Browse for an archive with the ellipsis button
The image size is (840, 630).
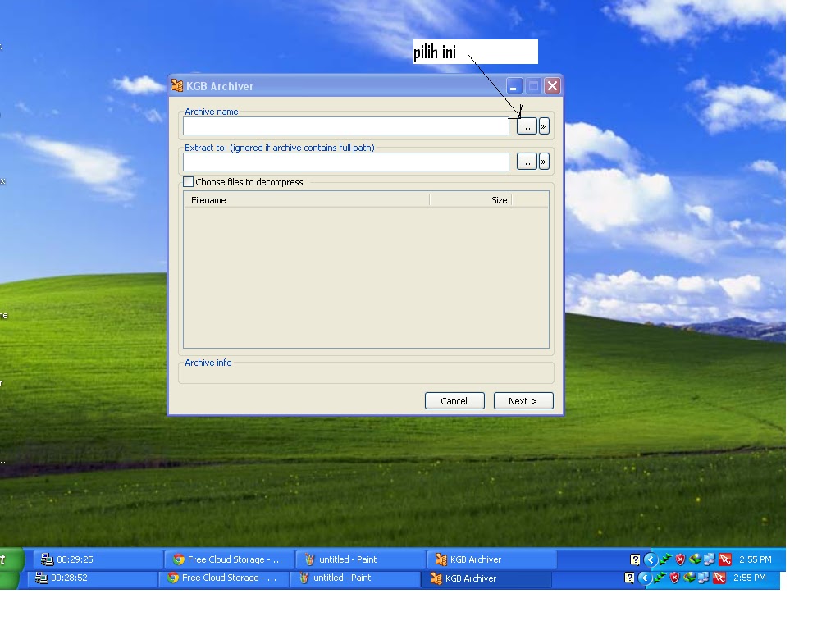(x=526, y=126)
